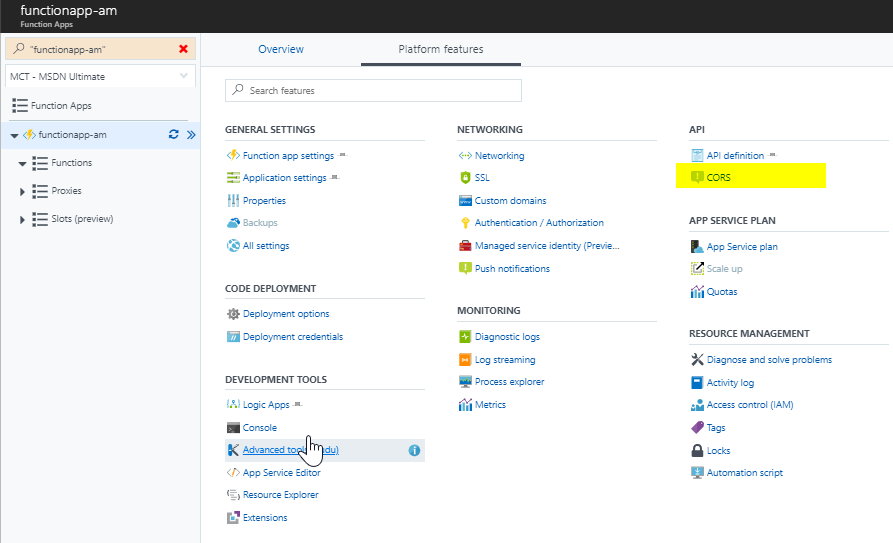This screenshot has width=893, height=543.
Task: Click the Application settings list icon
Action: [x=233, y=178]
